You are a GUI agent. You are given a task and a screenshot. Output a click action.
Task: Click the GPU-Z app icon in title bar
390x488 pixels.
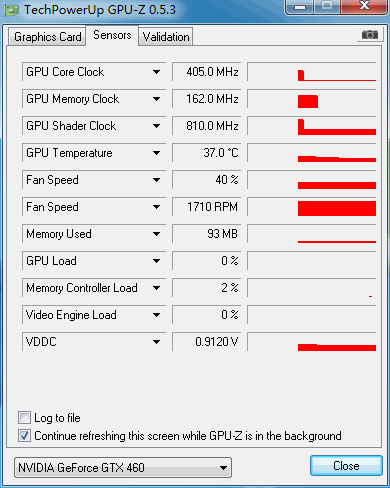coord(11,10)
